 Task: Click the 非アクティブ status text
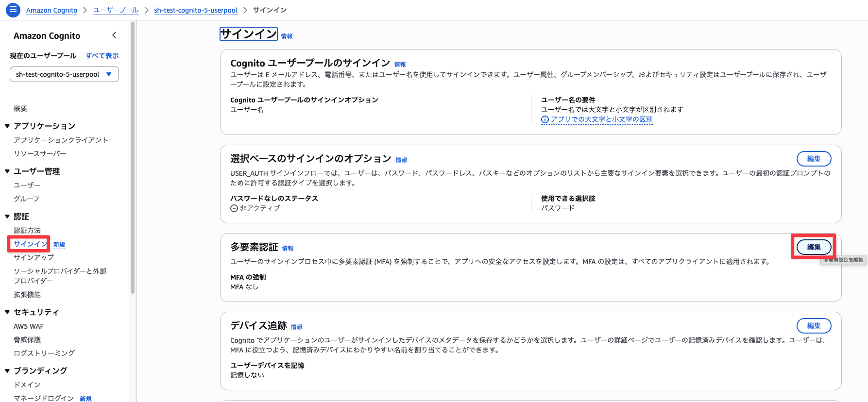tap(260, 208)
